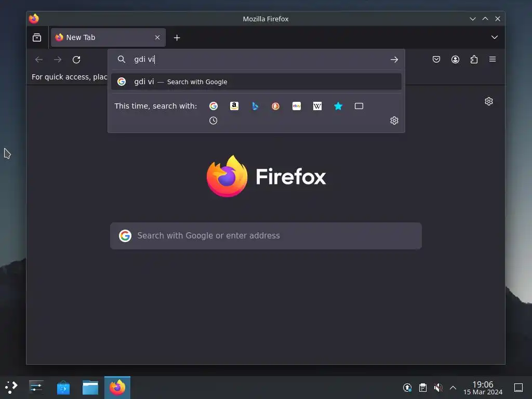This screenshot has height=399, width=532.
Task: Open the Extensions puzzle icon
Action: (x=474, y=59)
